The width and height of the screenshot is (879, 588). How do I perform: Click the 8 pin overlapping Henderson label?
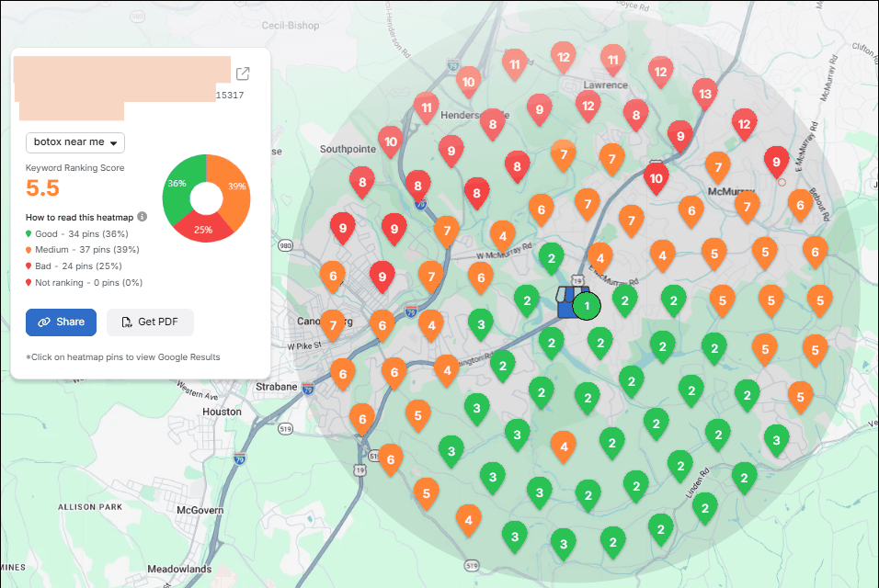[x=492, y=126]
